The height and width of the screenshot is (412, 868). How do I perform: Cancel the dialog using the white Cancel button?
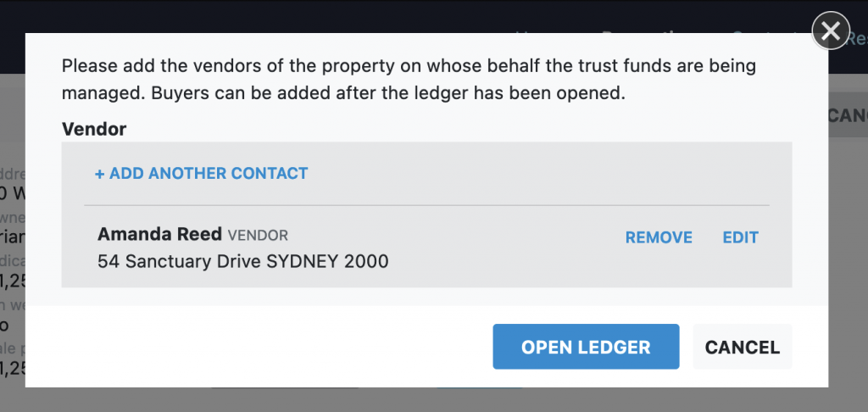point(742,347)
